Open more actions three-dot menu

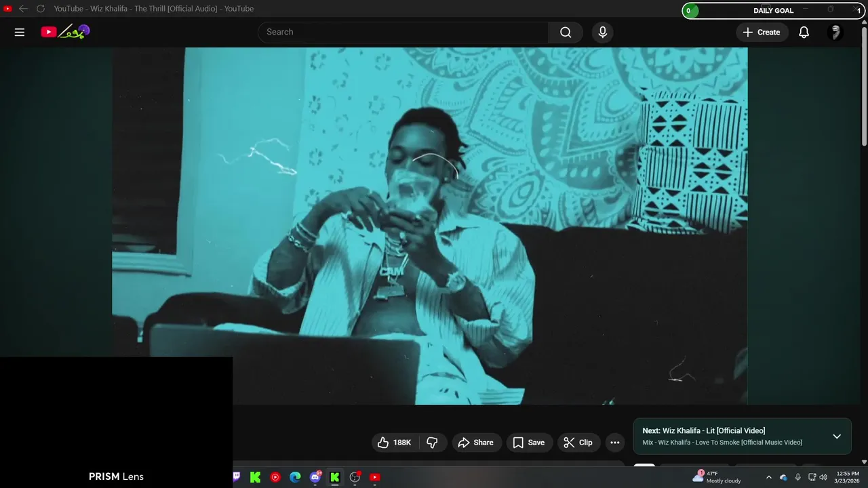coord(615,443)
